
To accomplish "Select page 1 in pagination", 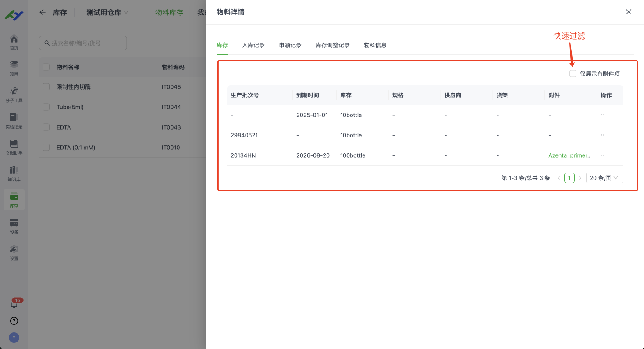I will pyautogui.click(x=569, y=177).
